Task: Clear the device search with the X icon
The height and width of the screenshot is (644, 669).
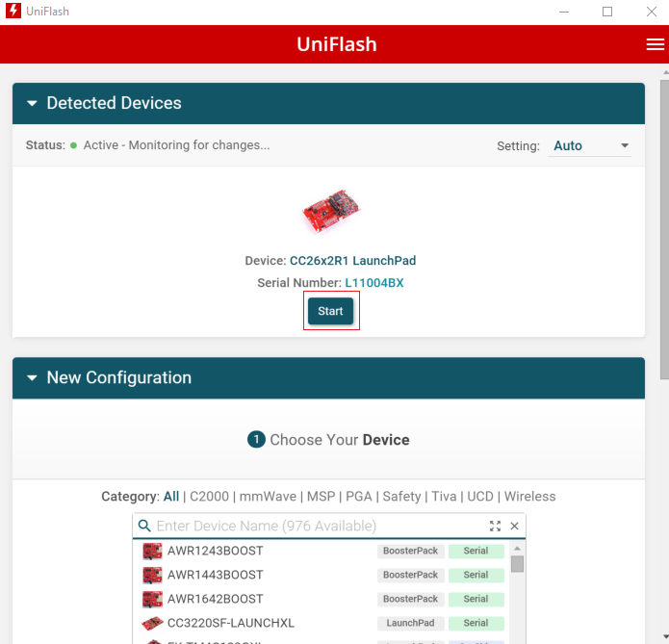Action: tap(514, 526)
